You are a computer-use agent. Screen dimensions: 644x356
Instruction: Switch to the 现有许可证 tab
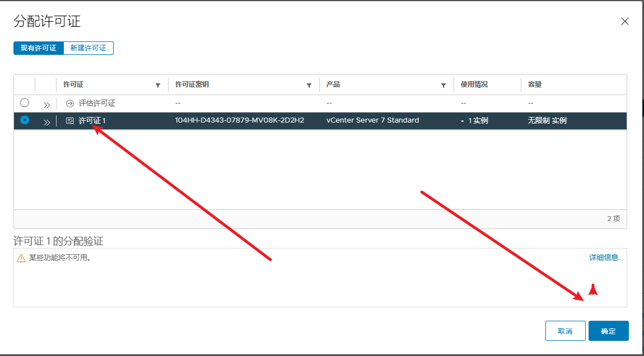(39, 48)
